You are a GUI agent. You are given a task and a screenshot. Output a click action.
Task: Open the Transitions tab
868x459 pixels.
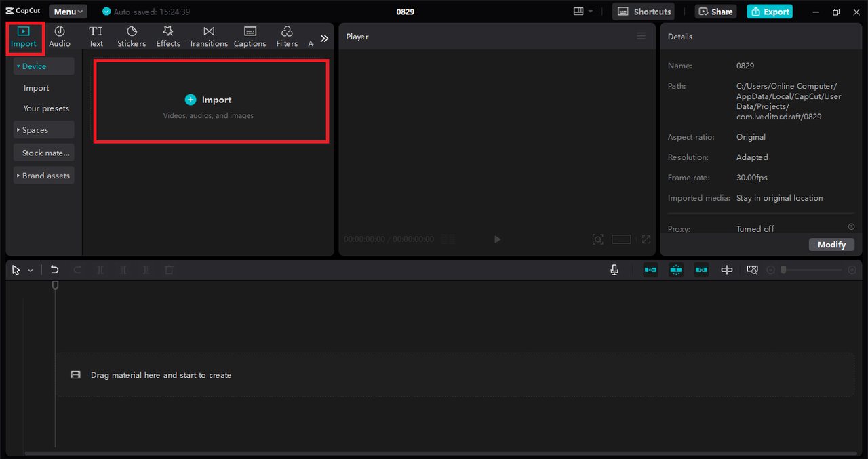pos(209,37)
